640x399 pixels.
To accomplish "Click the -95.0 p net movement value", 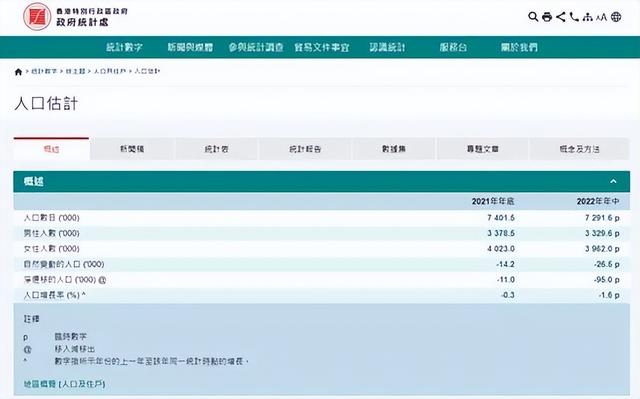I will [x=607, y=280].
